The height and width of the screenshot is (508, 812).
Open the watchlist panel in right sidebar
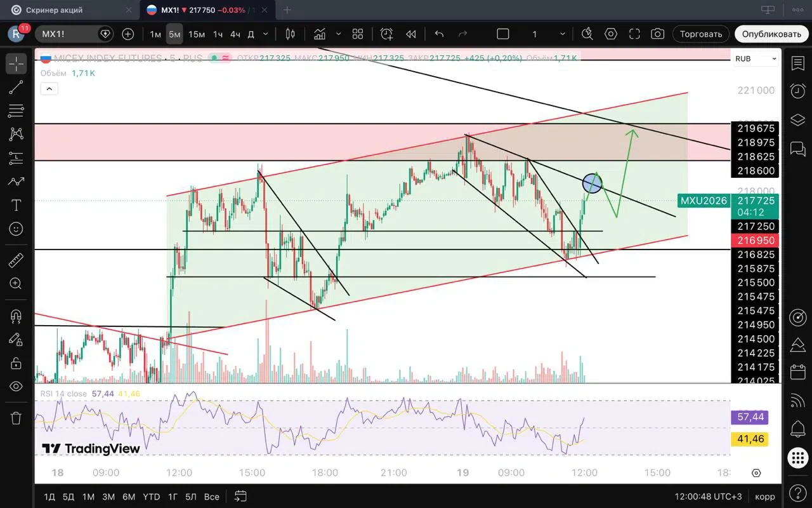tap(797, 63)
